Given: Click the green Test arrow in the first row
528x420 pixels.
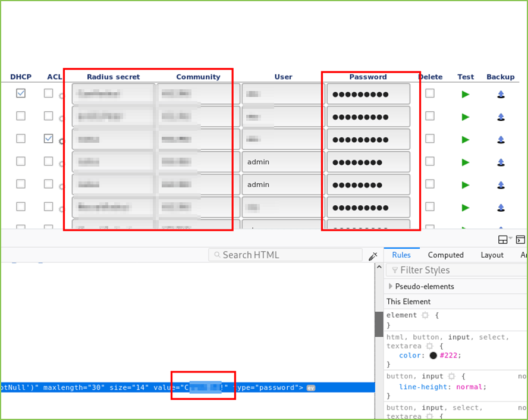Looking at the screenshot, I should 466,94.
